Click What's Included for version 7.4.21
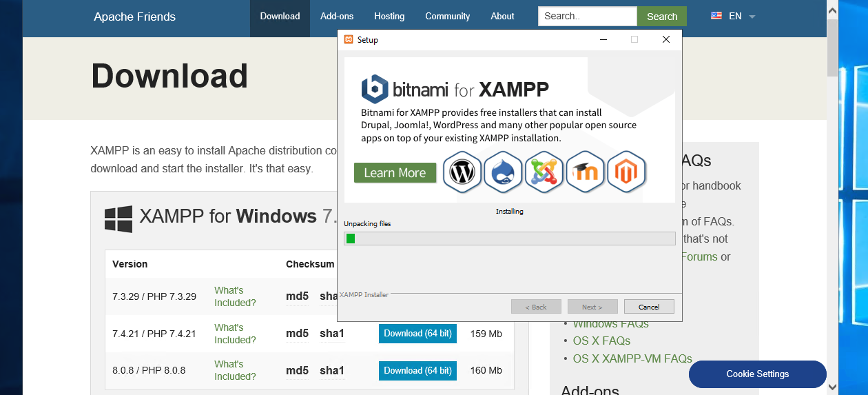This screenshot has height=395, width=868. click(235, 334)
